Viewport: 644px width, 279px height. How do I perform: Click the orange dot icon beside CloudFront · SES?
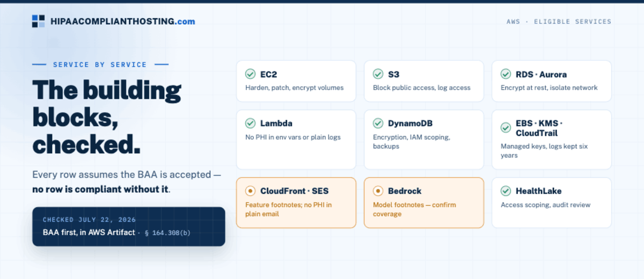pyautogui.click(x=250, y=191)
